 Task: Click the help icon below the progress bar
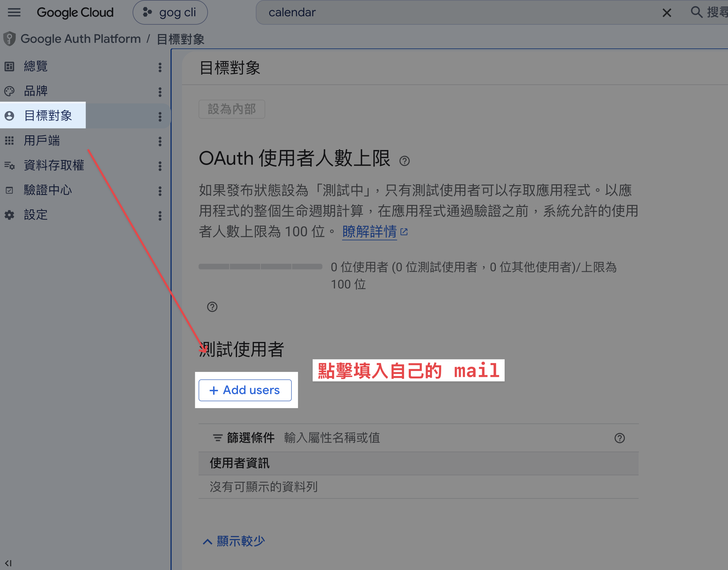point(212,307)
